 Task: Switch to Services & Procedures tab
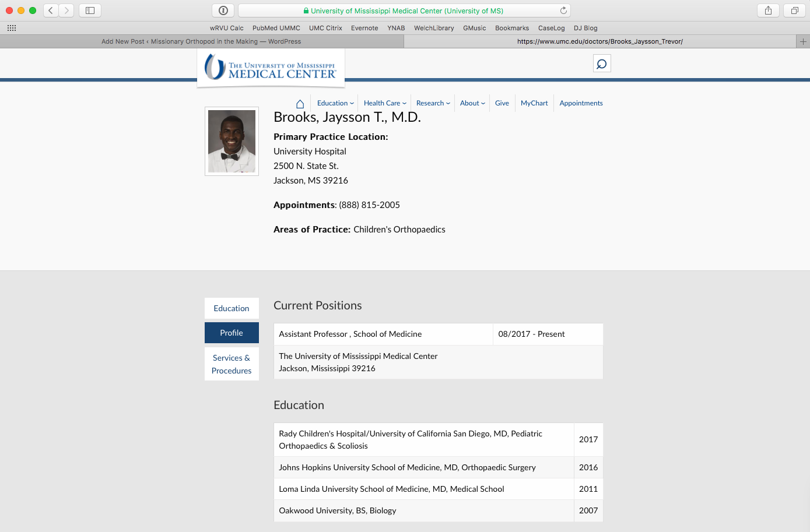[x=232, y=364]
